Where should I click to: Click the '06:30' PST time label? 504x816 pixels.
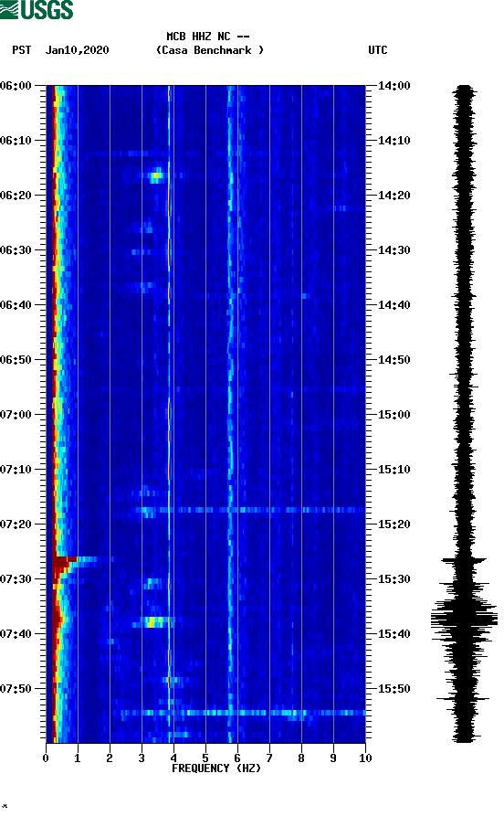[x=16, y=249]
